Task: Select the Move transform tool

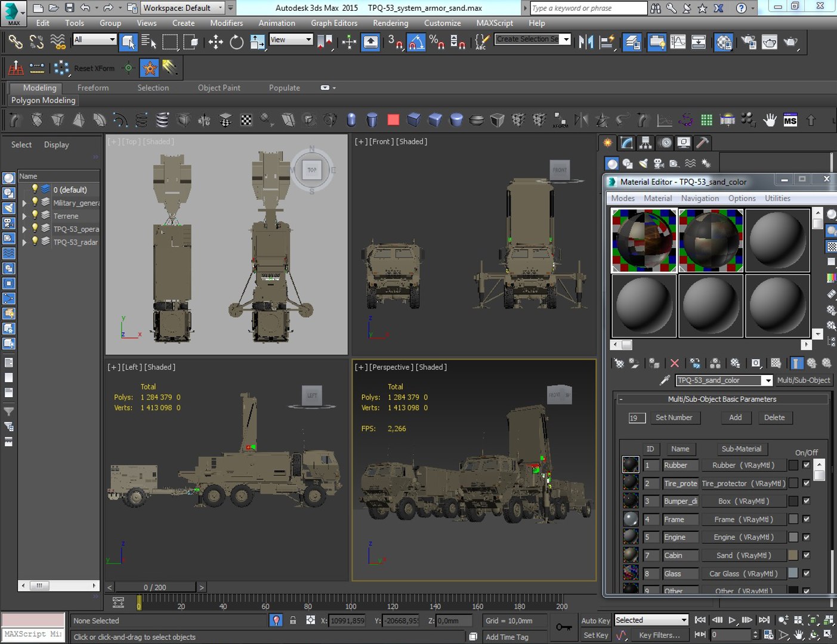Action: pos(215,42)
